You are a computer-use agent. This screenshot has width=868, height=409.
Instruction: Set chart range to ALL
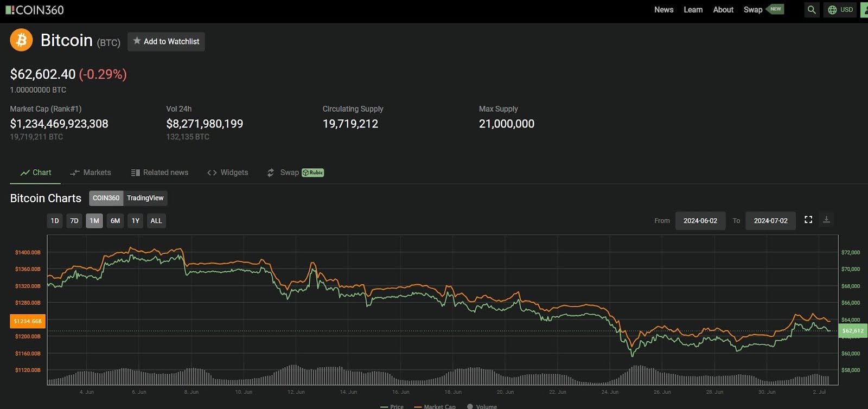156,221
